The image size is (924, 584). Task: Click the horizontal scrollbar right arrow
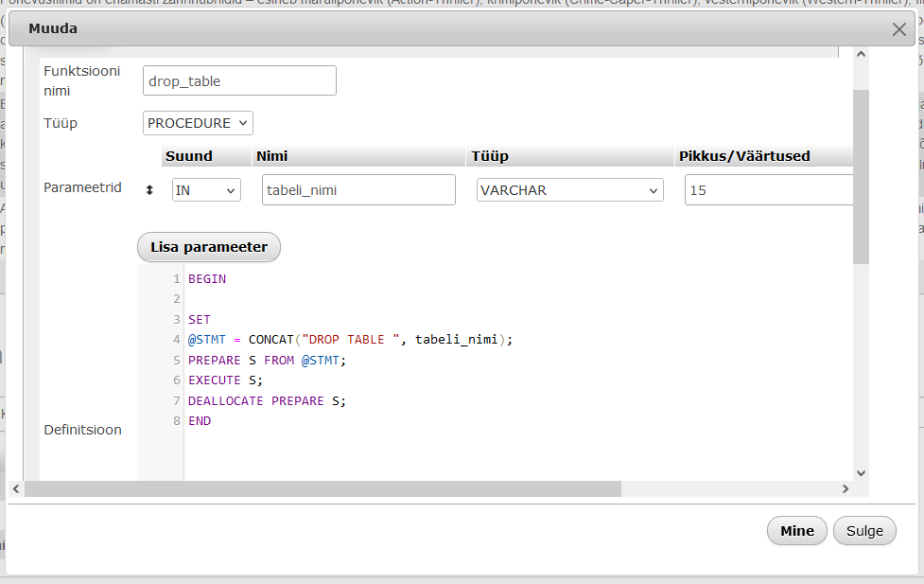(846, 489)
